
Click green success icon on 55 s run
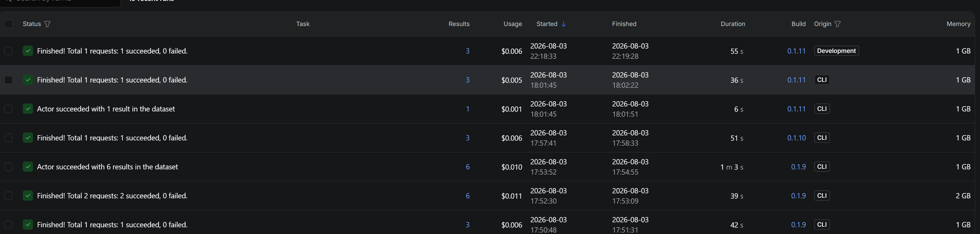point(28,51)
